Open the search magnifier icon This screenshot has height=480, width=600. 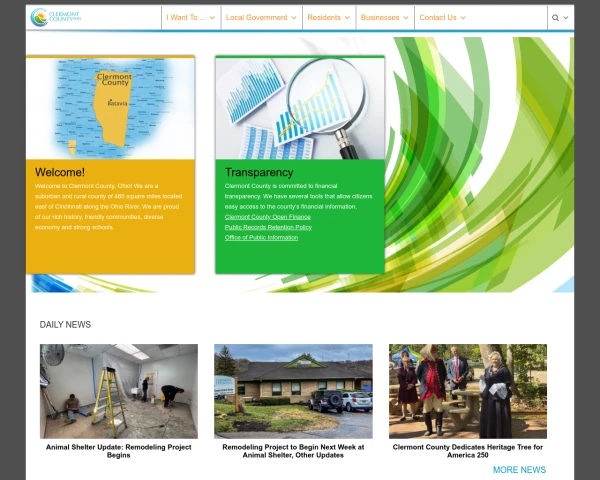pos(555,18)
